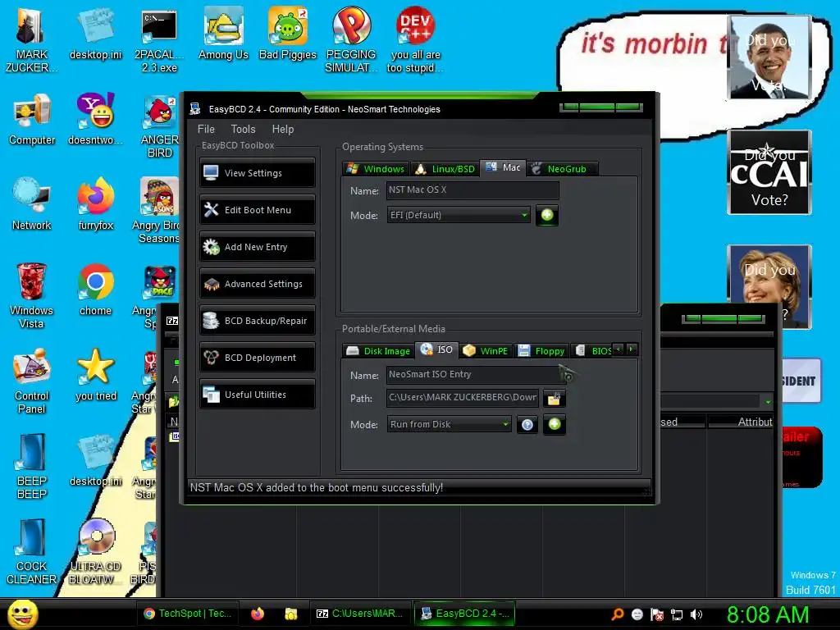
Task: Switch to the Floppy tab
Action: (541, 351)
